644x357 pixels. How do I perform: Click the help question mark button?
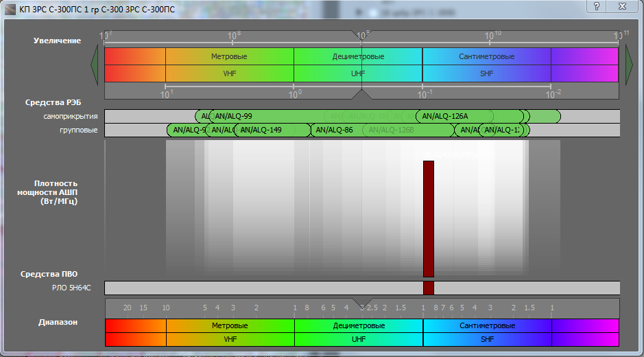(x=597, y=6)
